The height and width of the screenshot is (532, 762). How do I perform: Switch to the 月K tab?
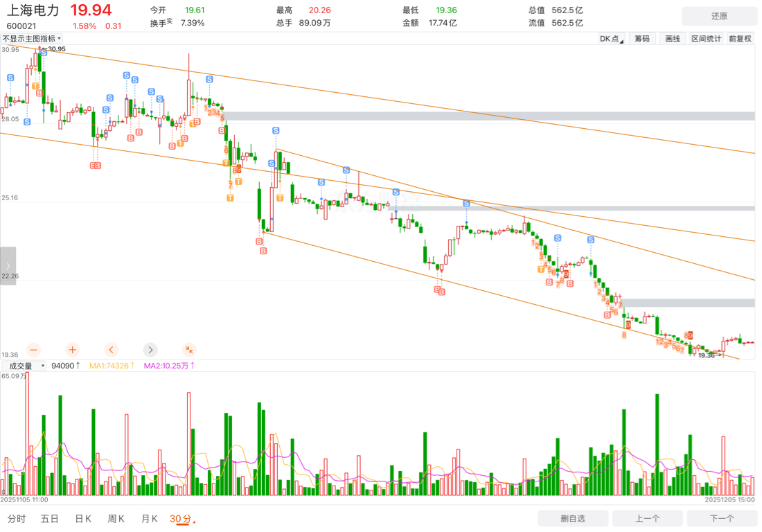(x=149, y=519)
